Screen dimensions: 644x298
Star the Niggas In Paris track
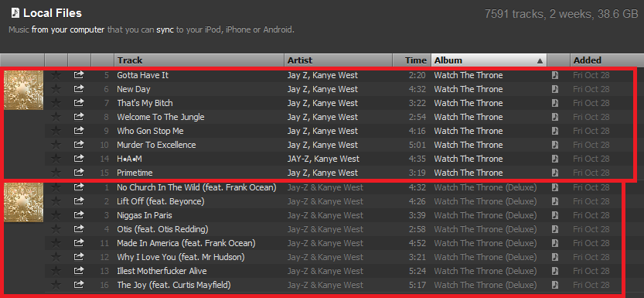click(x=56, y=215)
